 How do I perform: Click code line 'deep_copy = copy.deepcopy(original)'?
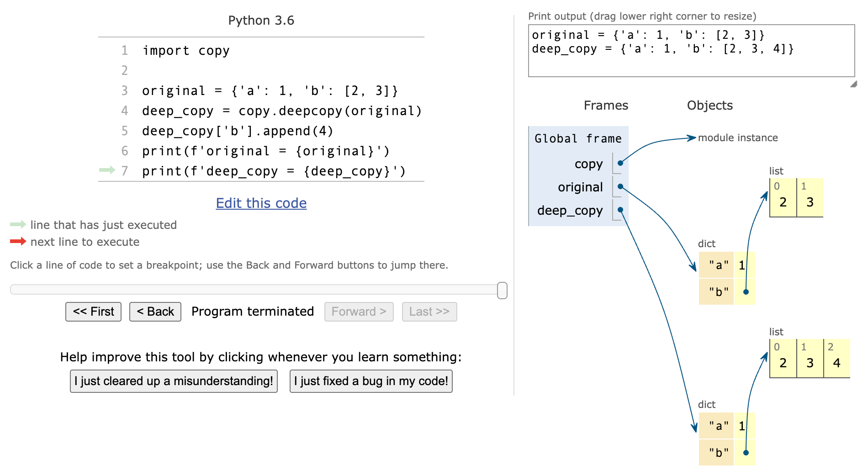pos(282,111)
